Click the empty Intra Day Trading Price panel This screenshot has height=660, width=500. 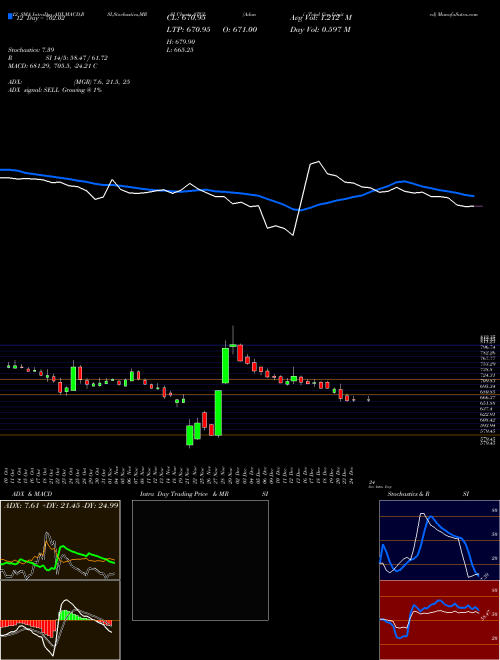tap(200, 560)
